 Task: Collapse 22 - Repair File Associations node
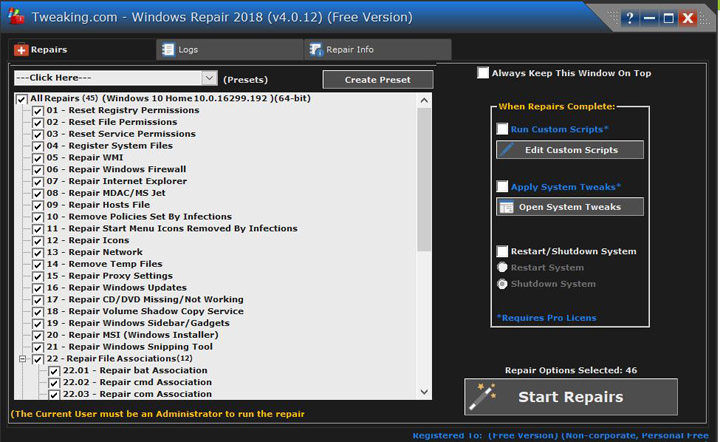22,359
